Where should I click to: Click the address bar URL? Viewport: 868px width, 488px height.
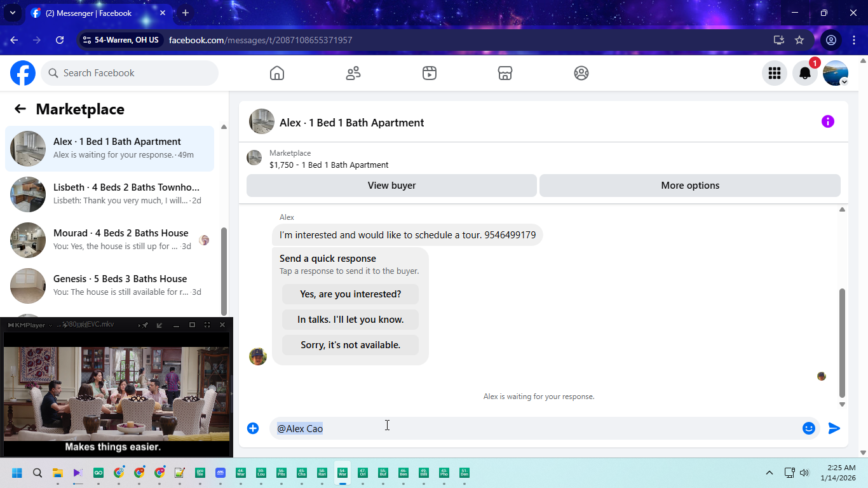click(x=261, y=40)
